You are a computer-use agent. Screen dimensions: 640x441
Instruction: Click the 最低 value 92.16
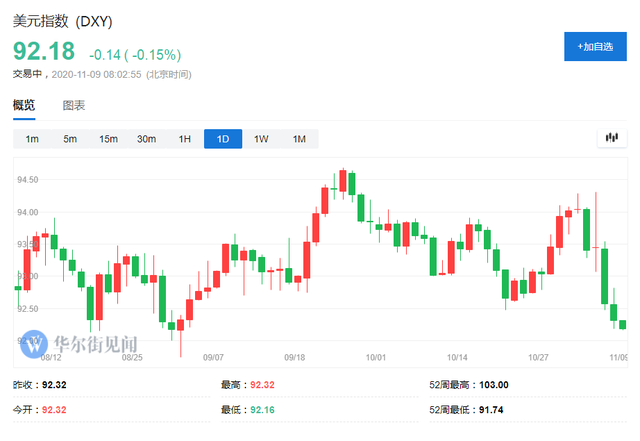point(262,410)
